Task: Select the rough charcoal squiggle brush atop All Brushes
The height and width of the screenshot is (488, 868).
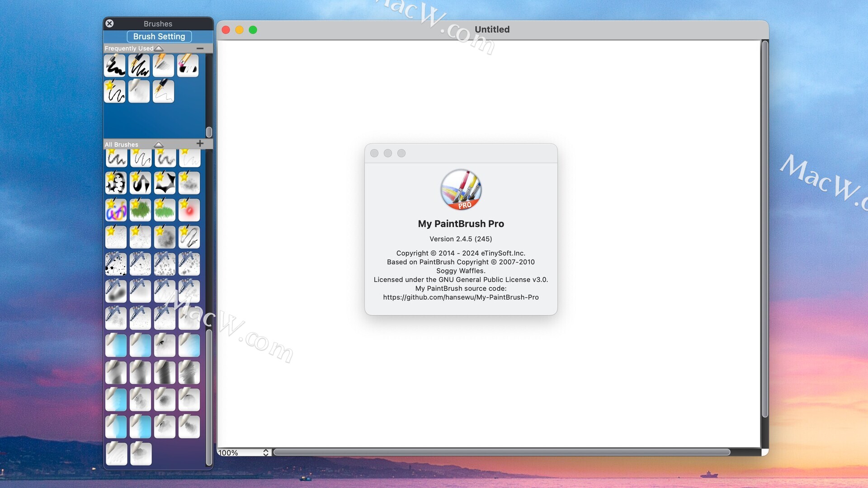Action: [x=116, y=159]
